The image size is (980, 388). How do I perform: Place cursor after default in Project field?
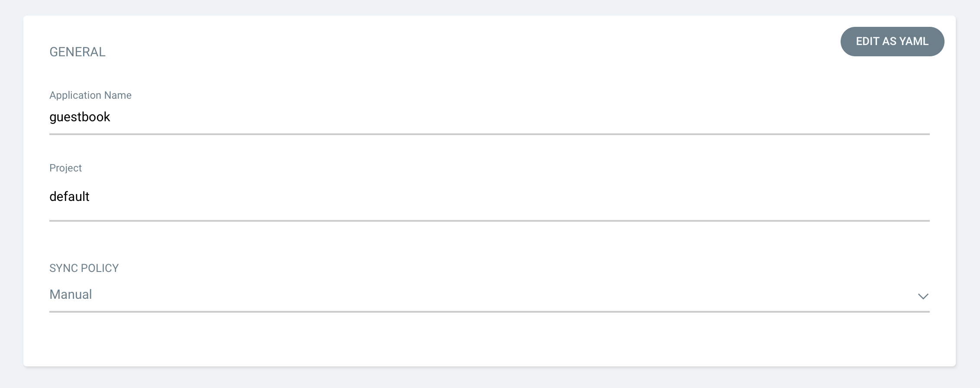pyautogui.click(x=91, y=197)
